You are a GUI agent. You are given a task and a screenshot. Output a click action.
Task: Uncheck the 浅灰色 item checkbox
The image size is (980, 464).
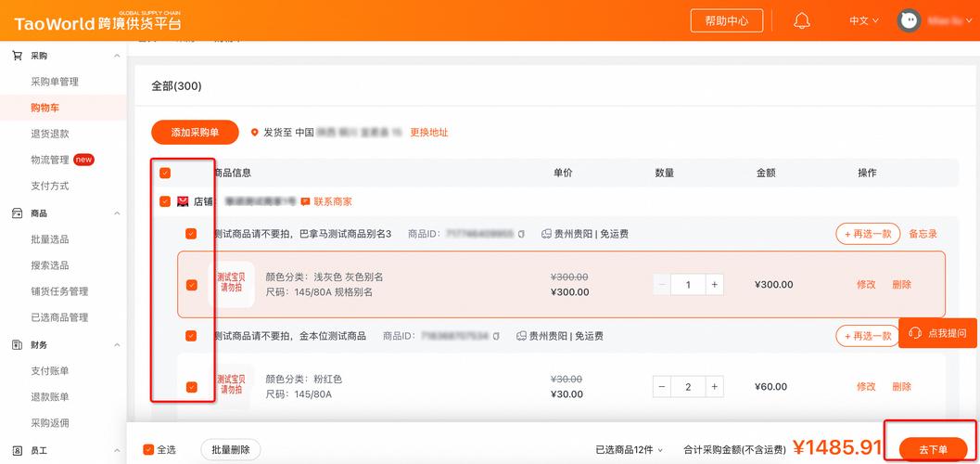coord(191,285)
